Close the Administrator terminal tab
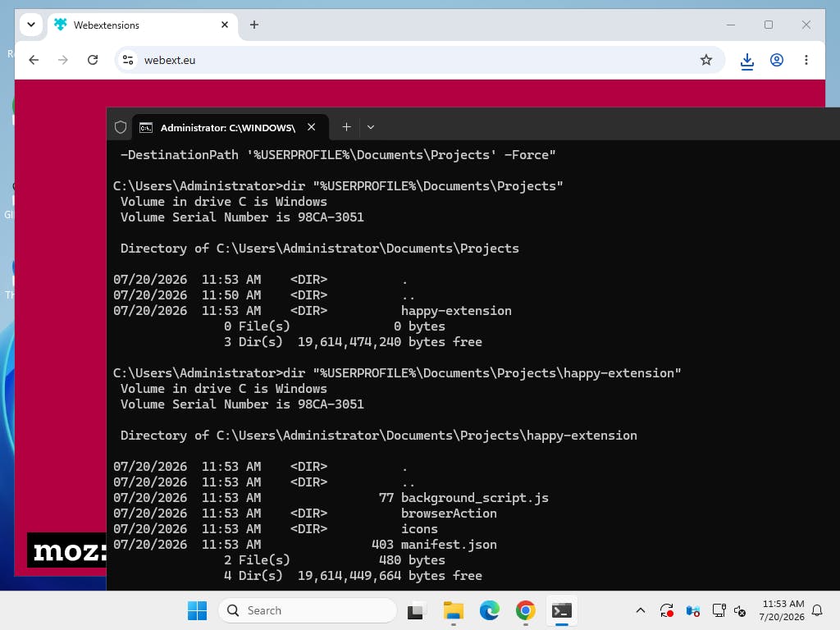Image resolution: width=840 pixels, height=630 pixels. 311,127
